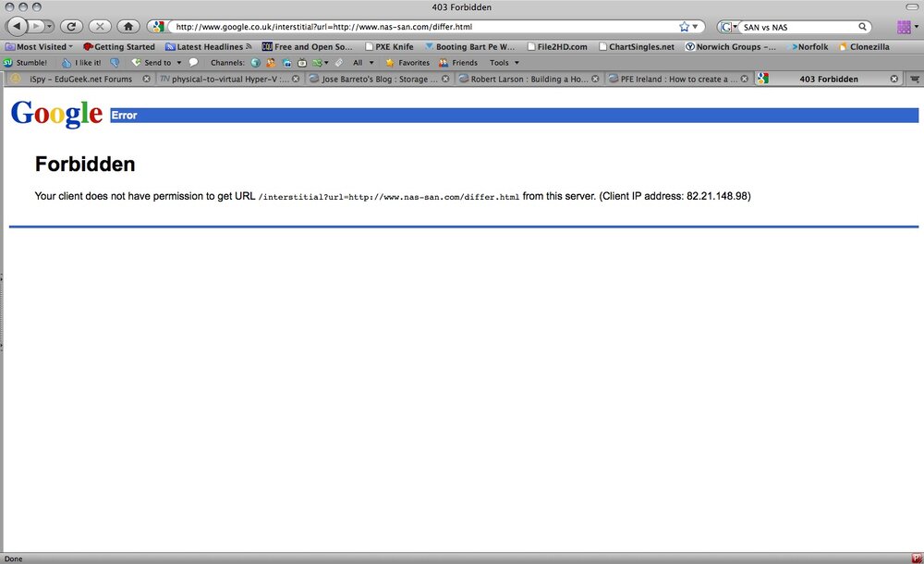
Task: Open the search engine selector dropdown
Action: click(729, 27)
